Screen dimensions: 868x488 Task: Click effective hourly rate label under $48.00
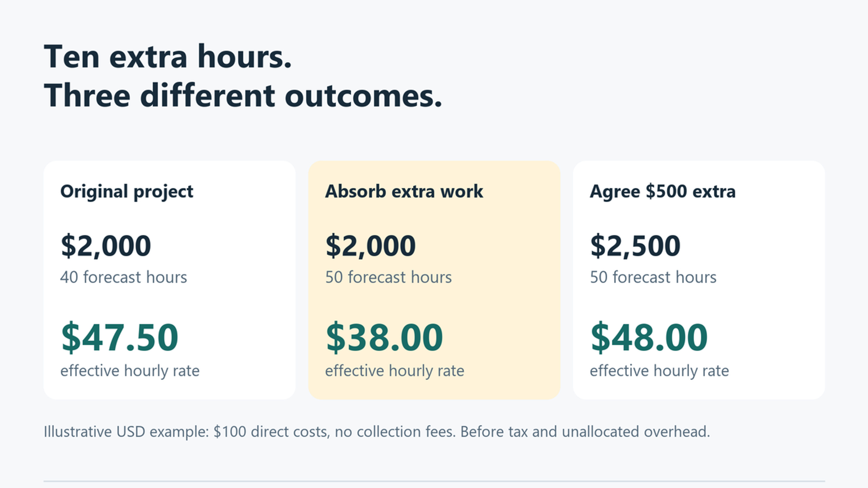pyautogui.click(x=659, y=371)
